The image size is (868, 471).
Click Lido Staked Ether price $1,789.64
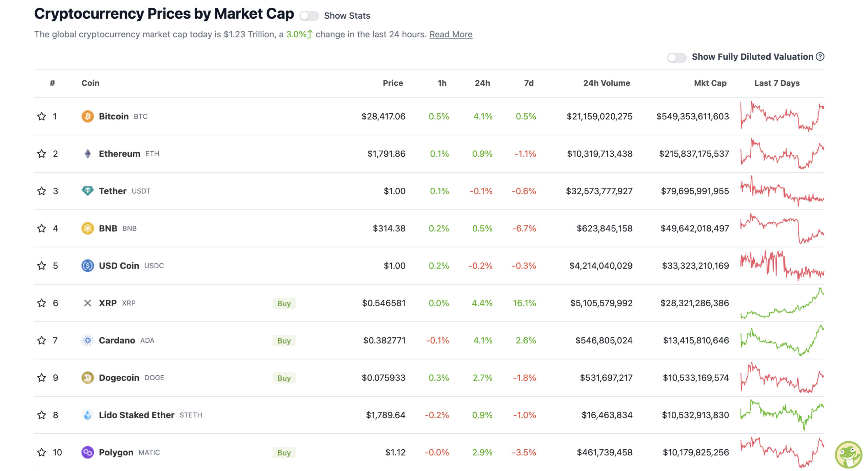click(386, 415)
